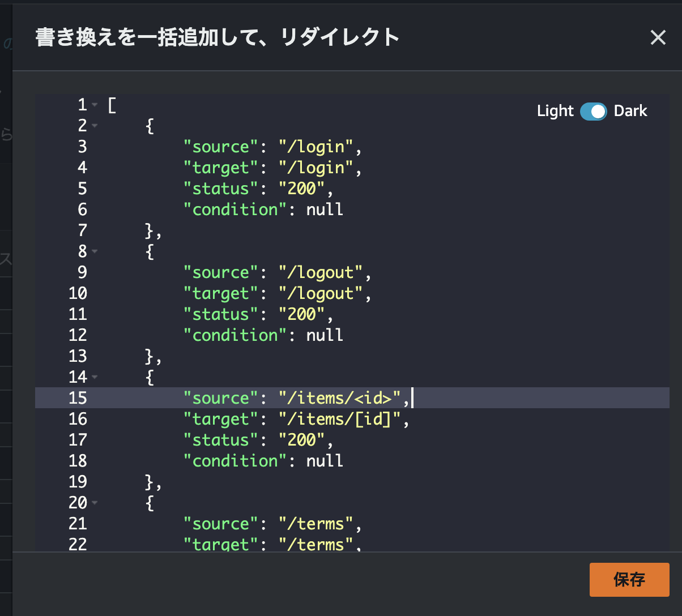Click the "/terms" source value on line 21
The width and height of the screenshot is (682, 616).
coord(316,523)
